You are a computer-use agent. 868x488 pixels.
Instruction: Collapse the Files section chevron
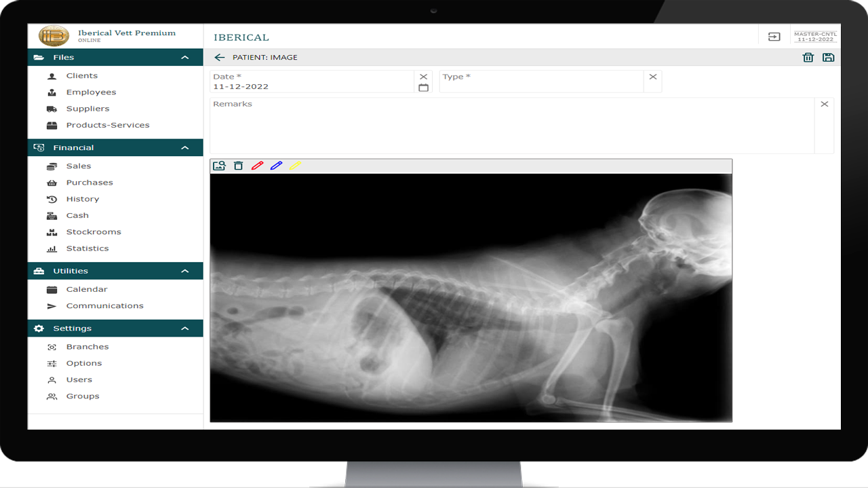(185, 58)
